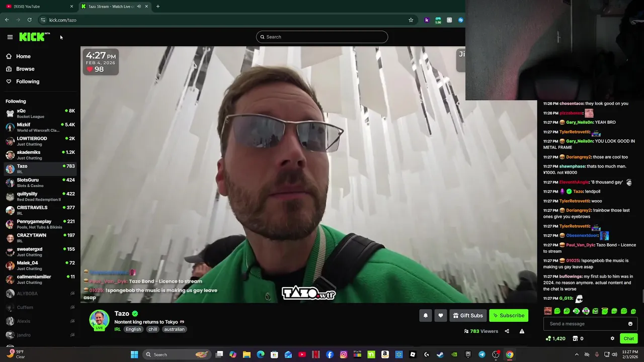Open quillysilly channel in Following list

40,197
